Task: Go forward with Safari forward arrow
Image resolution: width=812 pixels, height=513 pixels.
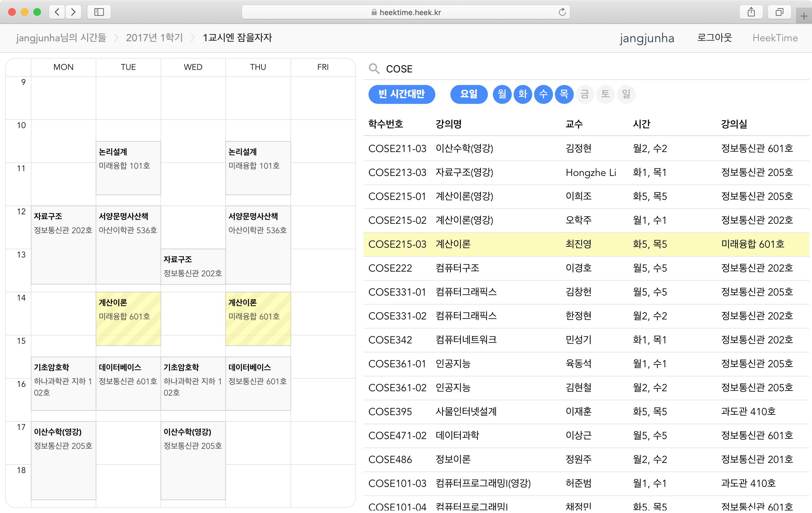Action: (x=73, y=12)
